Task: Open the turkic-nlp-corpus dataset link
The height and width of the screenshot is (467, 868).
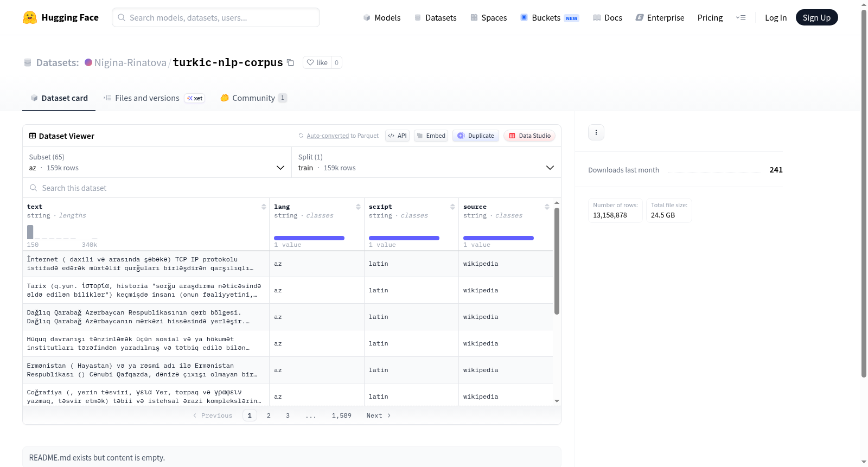Action: (228, 62)
